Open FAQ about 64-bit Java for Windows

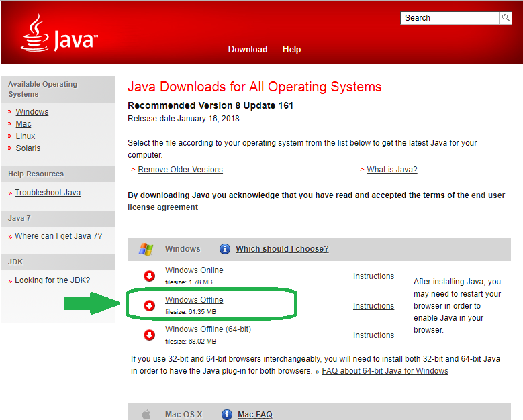385,370
